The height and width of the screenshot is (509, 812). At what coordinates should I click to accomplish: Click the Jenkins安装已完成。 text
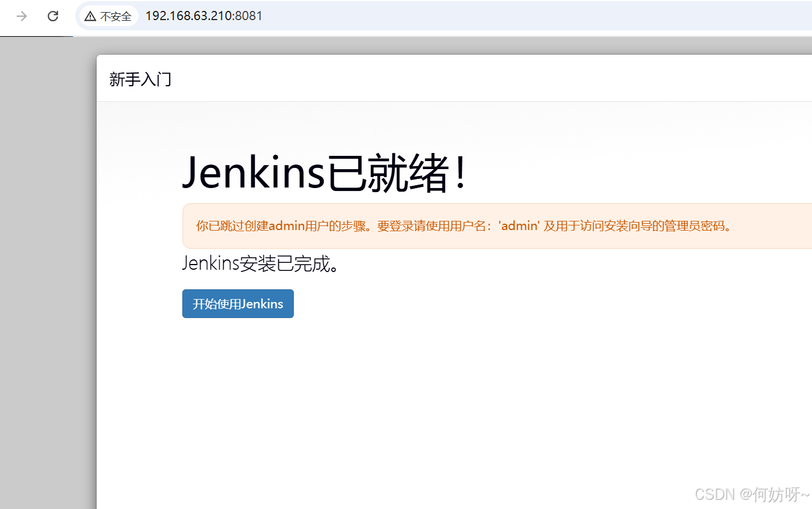262,263
